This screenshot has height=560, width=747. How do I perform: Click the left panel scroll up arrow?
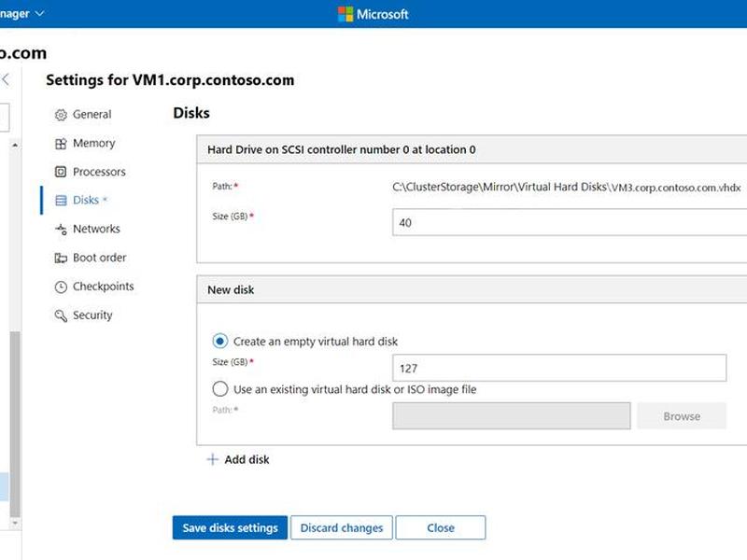click(15, 145)
